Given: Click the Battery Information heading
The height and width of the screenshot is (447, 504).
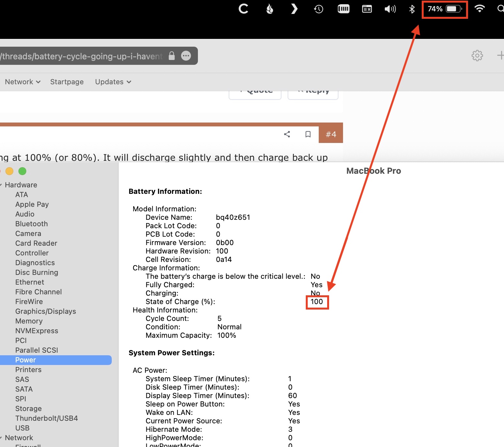Looking at the screenshot, I should click(x=165, y=191).
